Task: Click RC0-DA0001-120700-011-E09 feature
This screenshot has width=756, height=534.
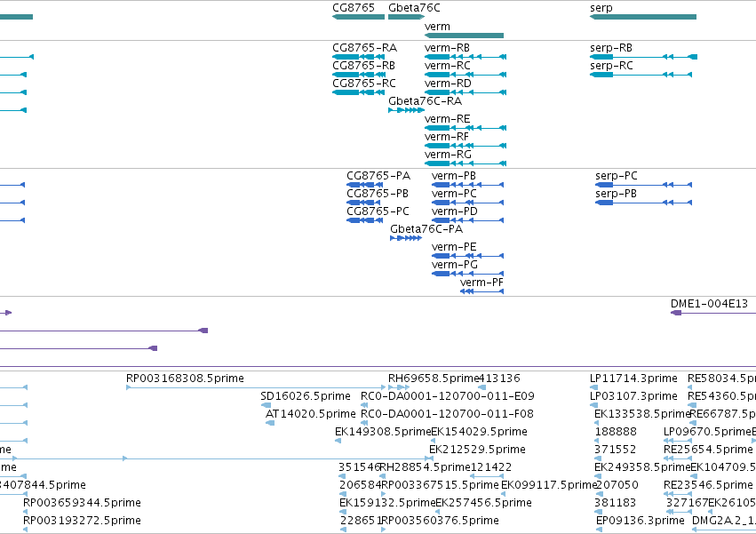Action: pyautogui.click(x=364, y=405)
